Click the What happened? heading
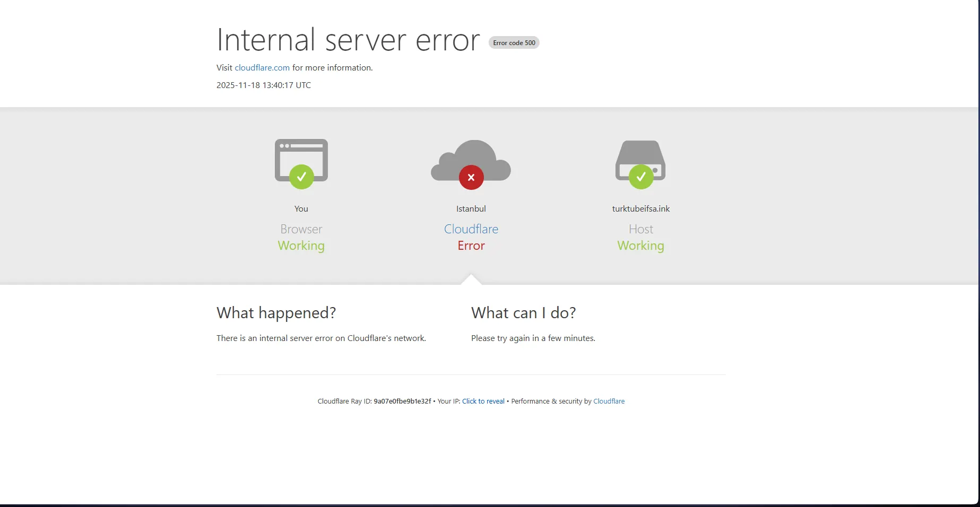 coord(276,313)
